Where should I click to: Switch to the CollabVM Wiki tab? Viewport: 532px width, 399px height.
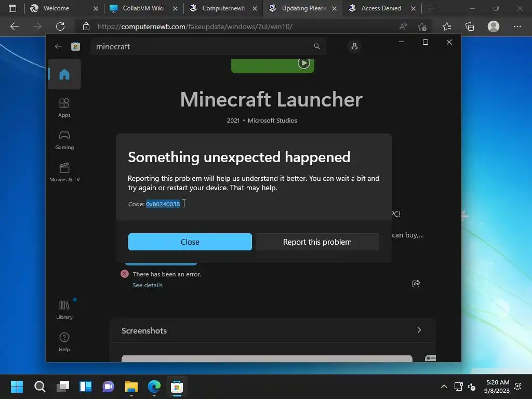143,8
